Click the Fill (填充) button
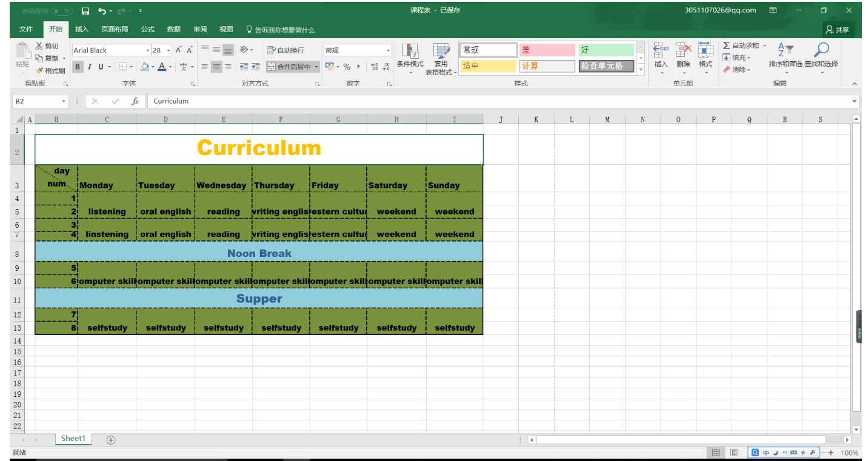The image size is (868, 461). point(736,58)
